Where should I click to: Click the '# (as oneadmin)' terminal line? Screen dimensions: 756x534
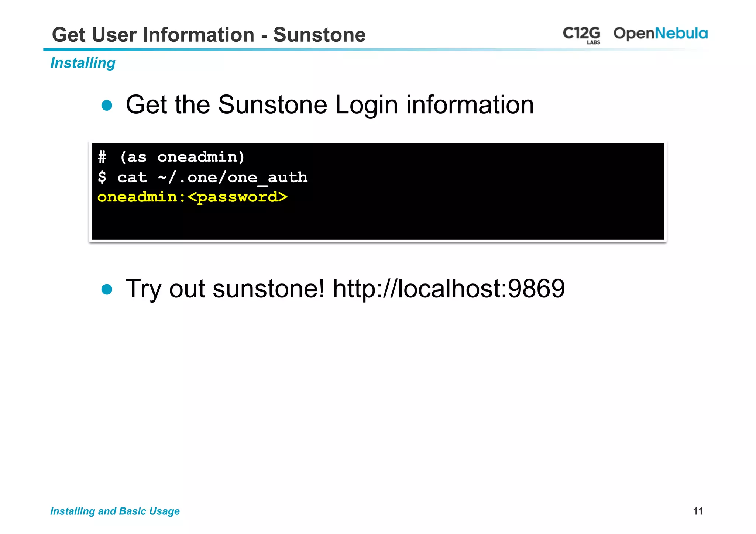point(171,157)
